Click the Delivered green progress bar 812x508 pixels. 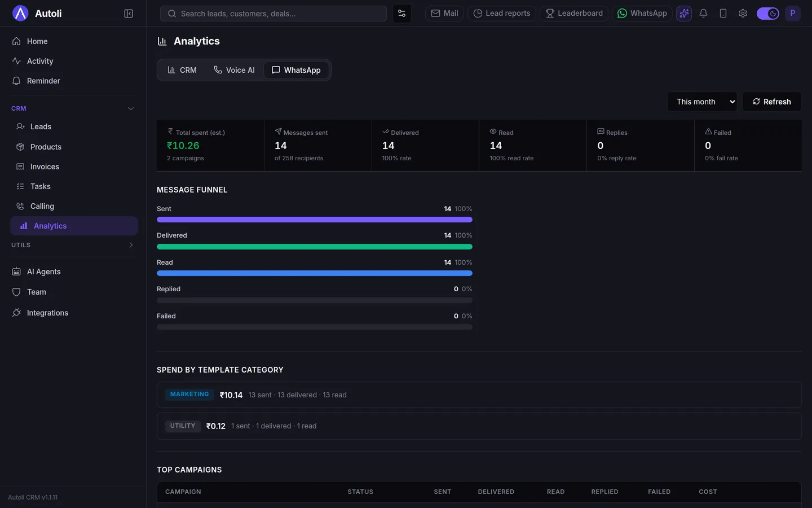(x=315, y=247)
